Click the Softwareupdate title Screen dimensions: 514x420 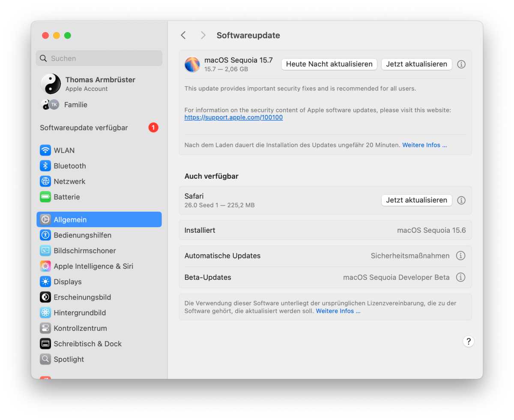point(248,35)
